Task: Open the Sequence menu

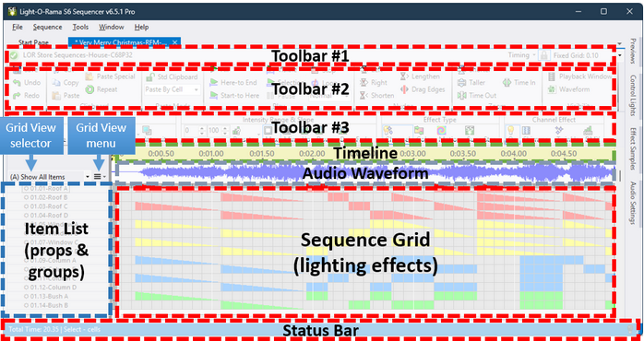Action: point(48,27)
